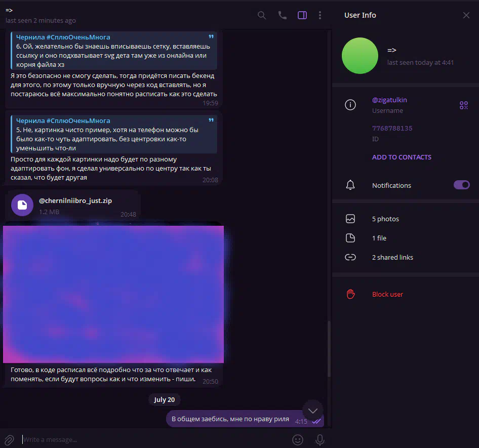Screen dimensions: 479x448
Task: Click the notifications bell icon
Action: (x=350, y=185)
